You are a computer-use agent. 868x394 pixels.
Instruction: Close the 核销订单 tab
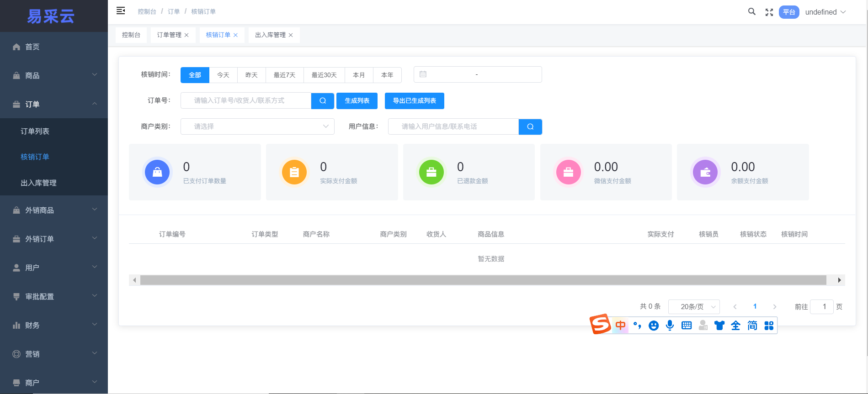(235, 35)
